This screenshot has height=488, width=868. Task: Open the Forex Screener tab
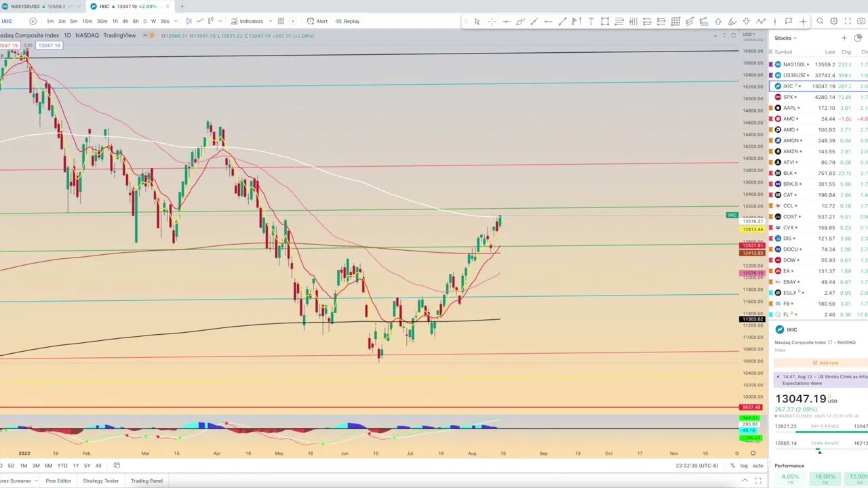[16, 481]
